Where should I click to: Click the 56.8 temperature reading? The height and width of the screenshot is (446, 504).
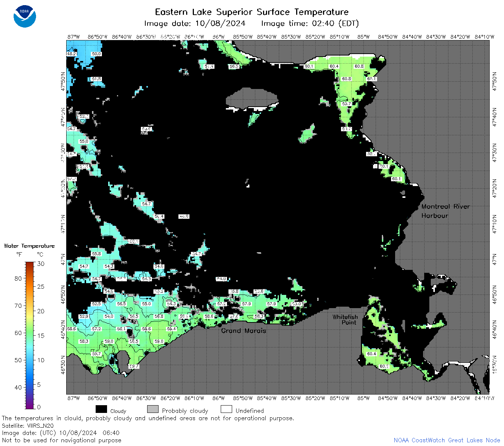pyautogui.click(x=159, y=316)
